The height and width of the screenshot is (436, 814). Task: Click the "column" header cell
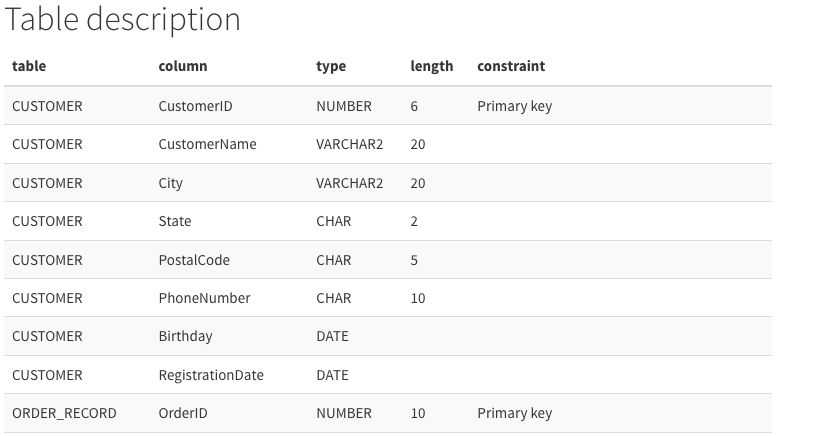click(183, 66)
